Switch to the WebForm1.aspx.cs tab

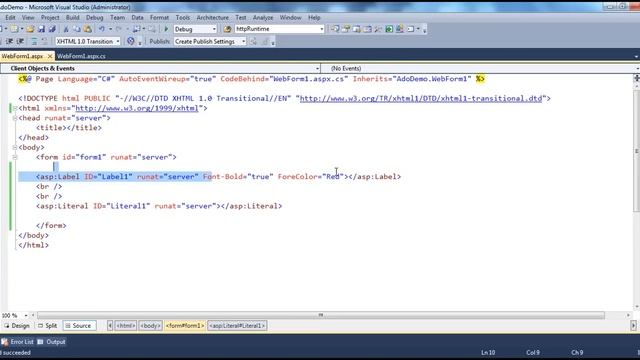pos(81,56)
